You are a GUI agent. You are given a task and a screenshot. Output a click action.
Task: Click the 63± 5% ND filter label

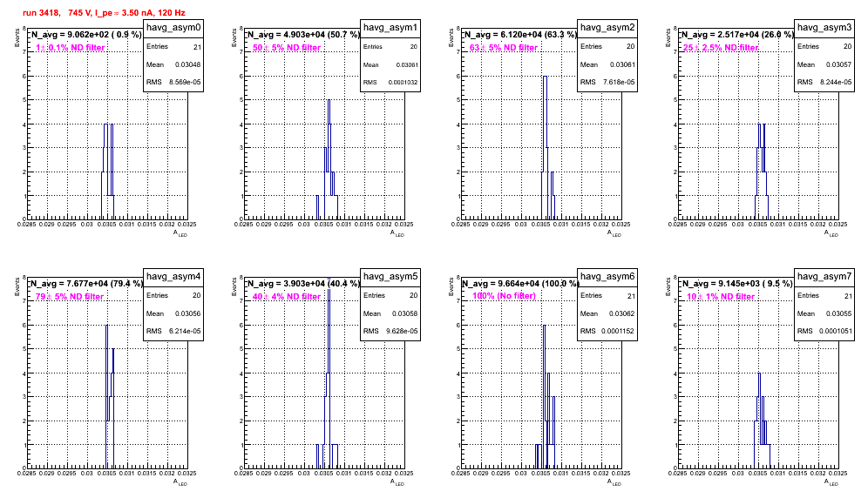tap(504, 48)
